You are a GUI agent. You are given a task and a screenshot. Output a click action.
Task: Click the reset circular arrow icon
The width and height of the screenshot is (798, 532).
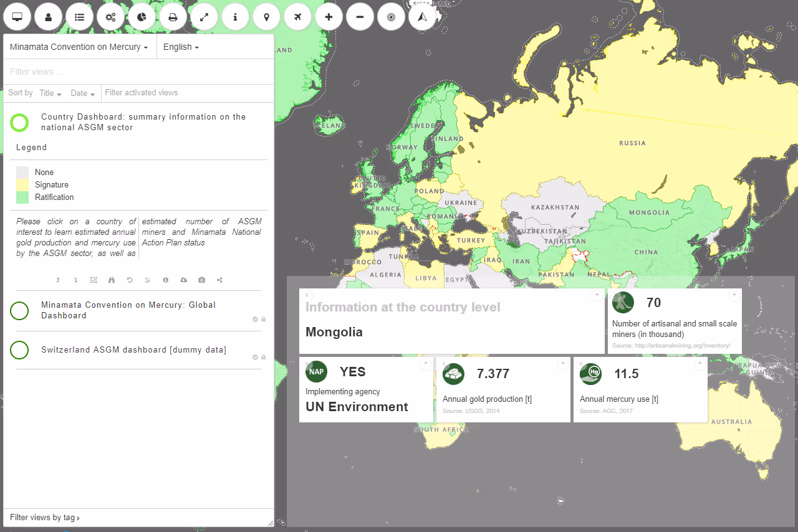coord(130,280)
